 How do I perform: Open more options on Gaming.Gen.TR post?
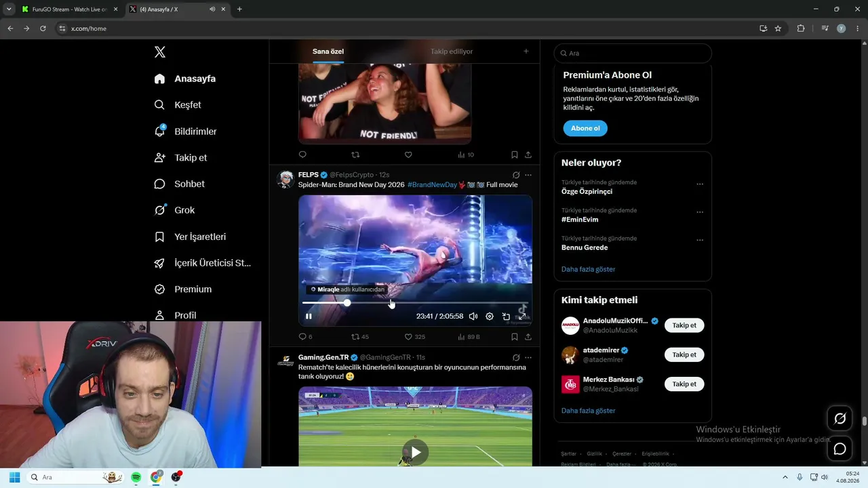[528, 357]
